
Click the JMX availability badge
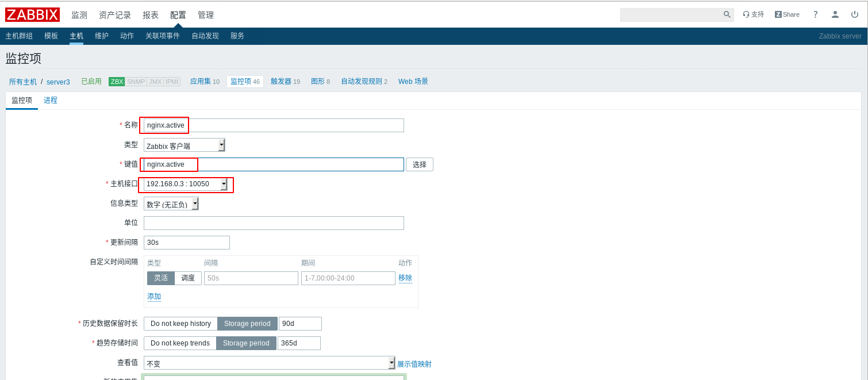coord(155,82)
